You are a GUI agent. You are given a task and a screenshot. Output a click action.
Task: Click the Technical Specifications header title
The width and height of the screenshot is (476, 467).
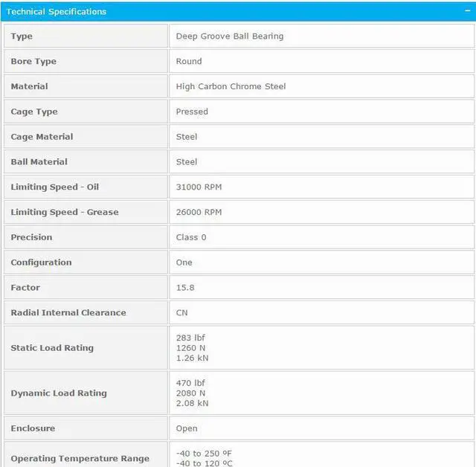57,12
